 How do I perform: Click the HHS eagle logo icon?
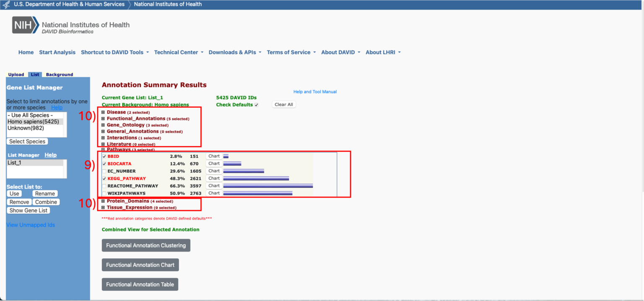click(6, 5)
